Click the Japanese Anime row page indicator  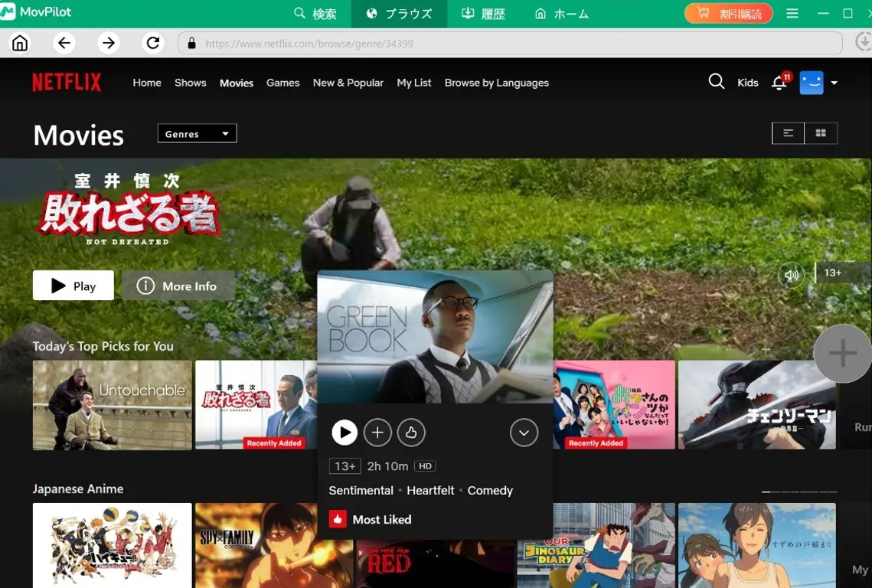pyautogui.click(x=799, y=492)
